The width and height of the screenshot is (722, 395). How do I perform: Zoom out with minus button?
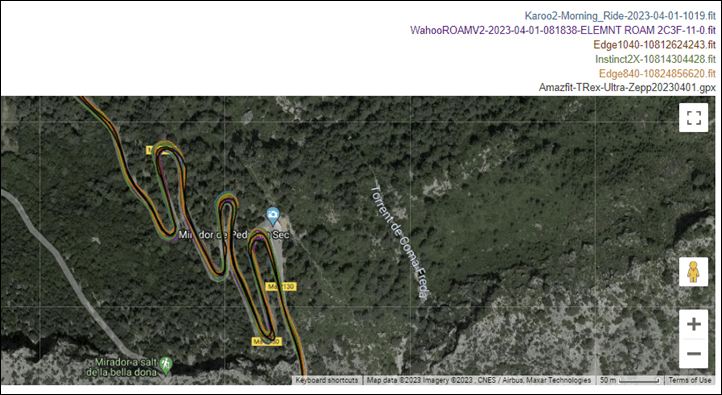[x=693, y=354]
